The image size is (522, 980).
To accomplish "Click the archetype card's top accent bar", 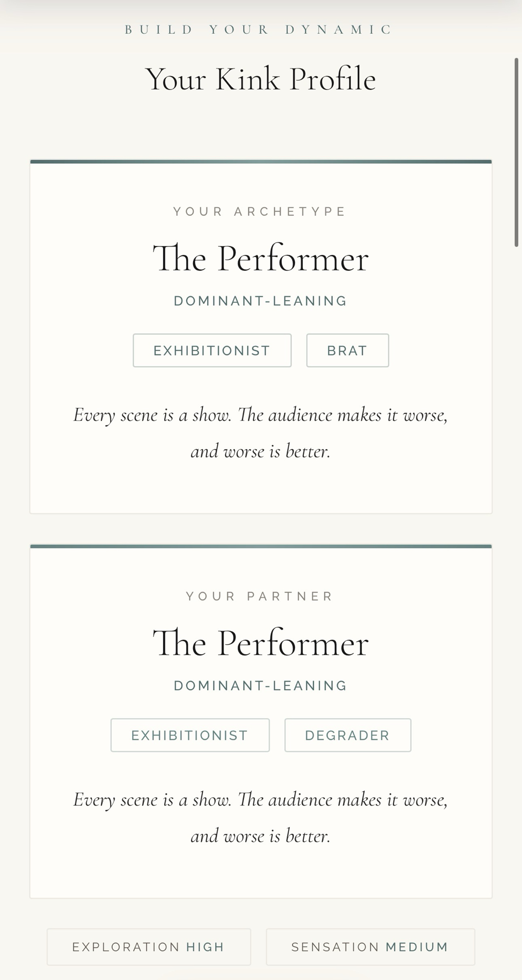I will [x=260, y=161].
